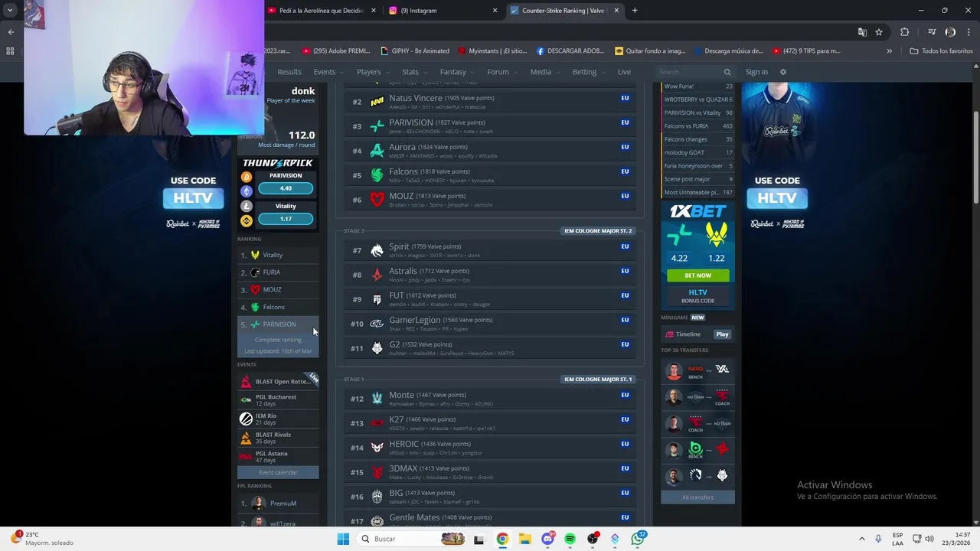This screenshot has height=551, width=980.
Task: Click the Monte team logo
Action: pyautogui.click(x=377, y=399)
